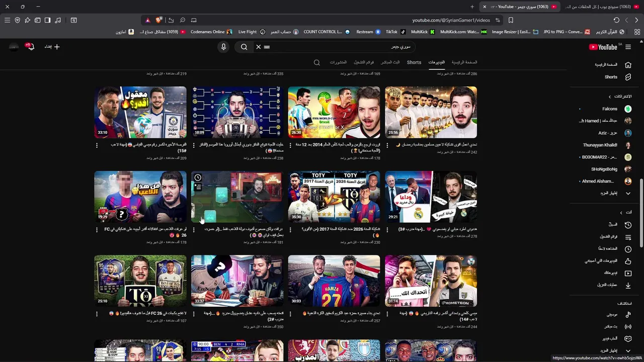
Task: Select the Videos channel tab
Action: coord(437,62)
